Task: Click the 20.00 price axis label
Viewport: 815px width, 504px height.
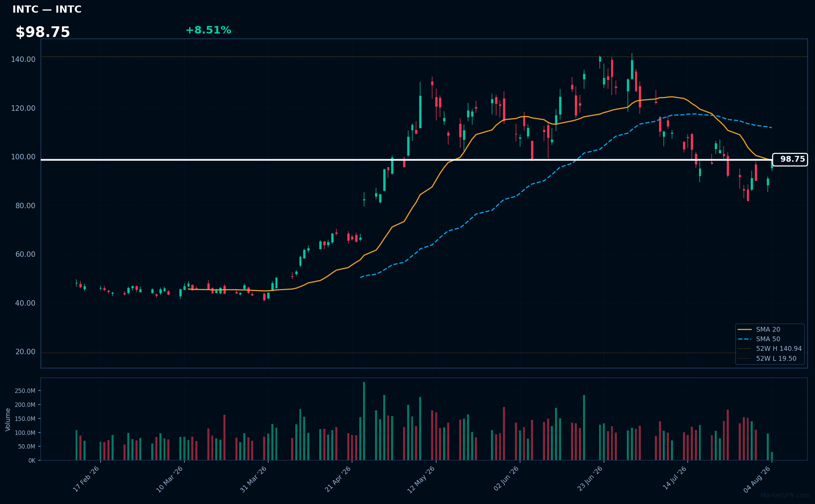Action: tap(25, 352)
